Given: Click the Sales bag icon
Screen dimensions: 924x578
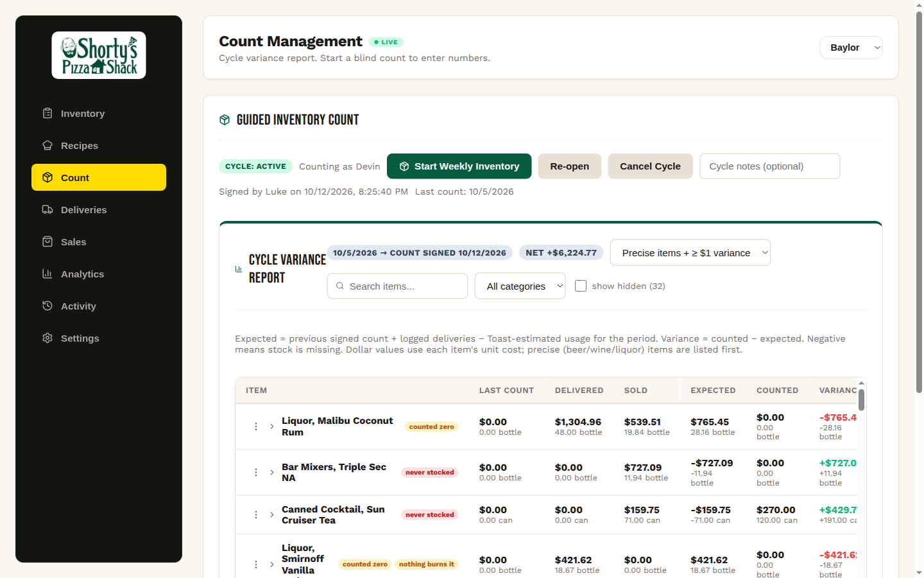Looking at the screenshot, I should pyautogui.click(x=47, y=241).
